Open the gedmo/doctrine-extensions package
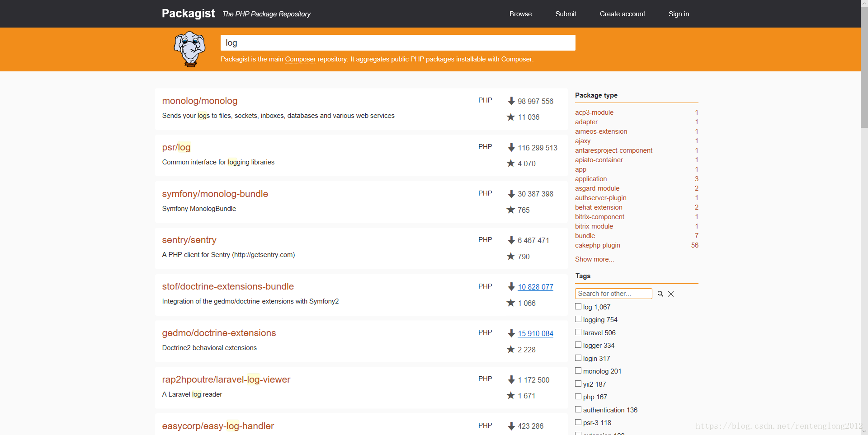This screenshot has height=435, width=868. click(219, 333)
